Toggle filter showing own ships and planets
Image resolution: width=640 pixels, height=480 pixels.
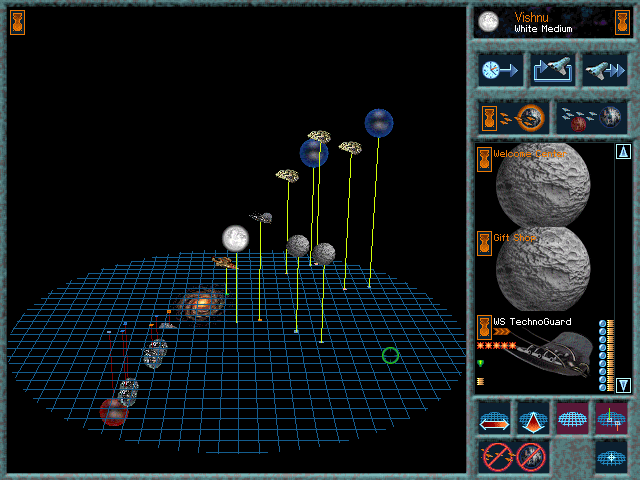514,118
